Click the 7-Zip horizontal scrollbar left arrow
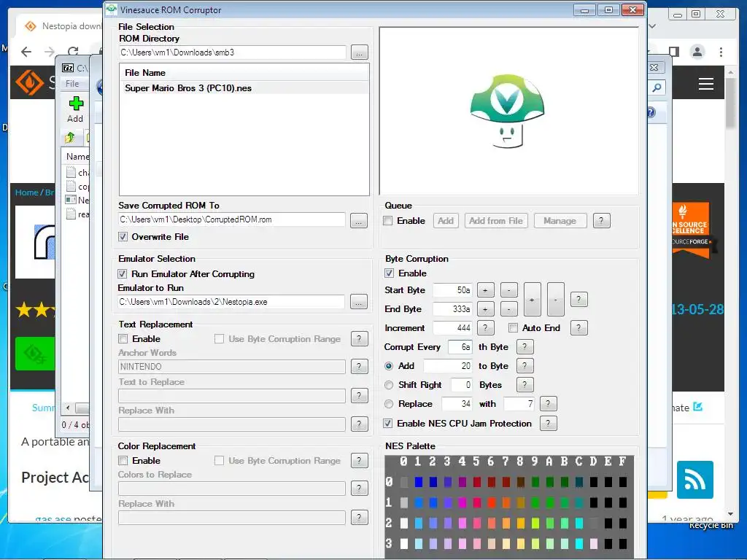Viewport: 747px width, 560px height. tap(68, 408)
